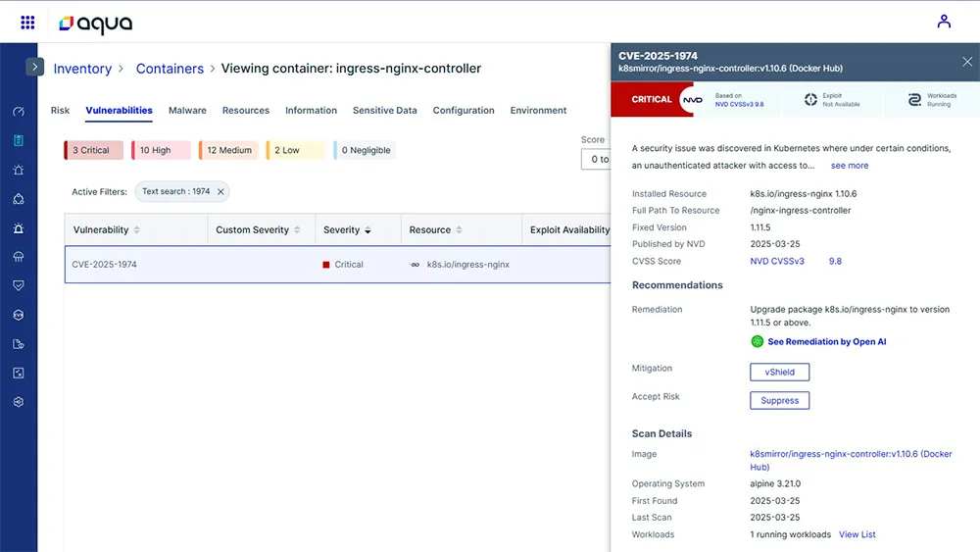This screenshot has height=552, width=980.
Task: Switch to the Malware tab
Action: coord(187,111)
